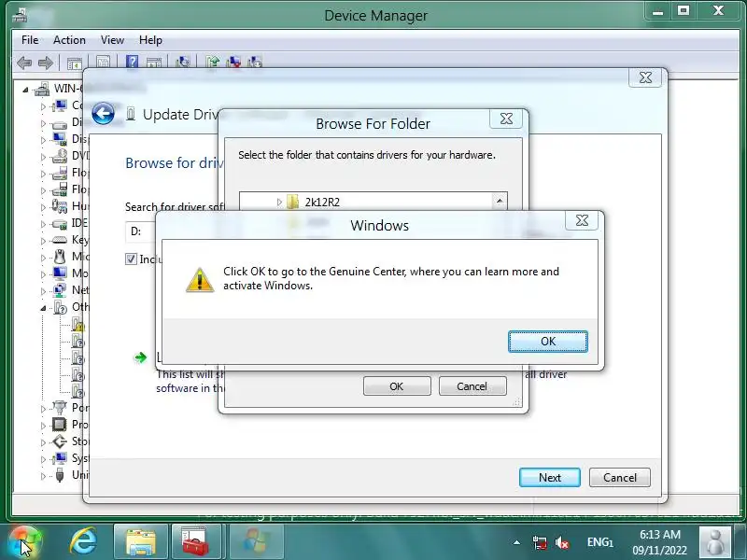Click the D: driver location input field
The image size is (747, 560).
[x=143, y=231]
